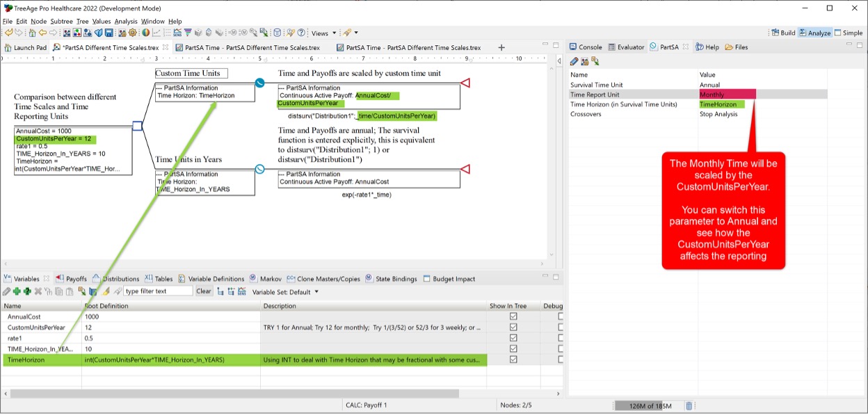This screenshot has height=415, width=868.
Task: Toggle Show In Tree for rate1
Action: pyautogui.click(x=513, y=338)
